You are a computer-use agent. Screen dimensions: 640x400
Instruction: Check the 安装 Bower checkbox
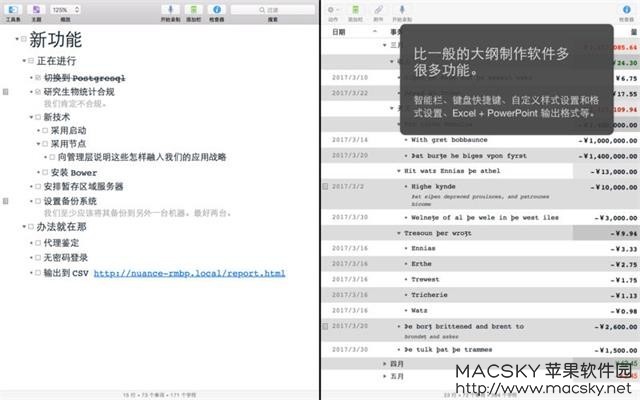45,173
